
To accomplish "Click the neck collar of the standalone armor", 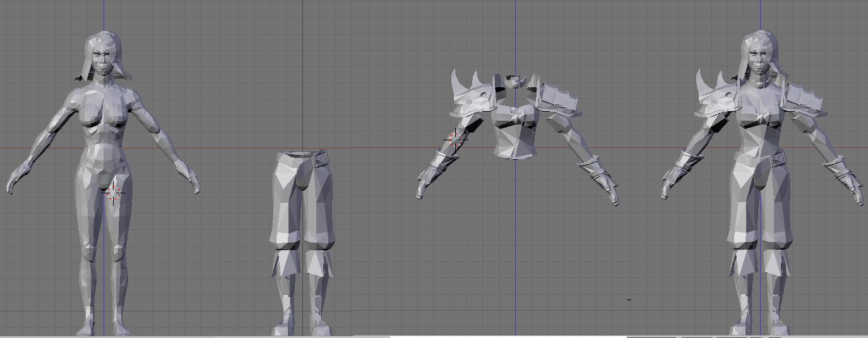I will (516, 81).
